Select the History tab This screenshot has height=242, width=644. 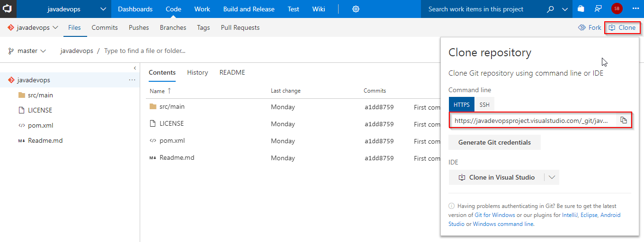pos(197,72)
